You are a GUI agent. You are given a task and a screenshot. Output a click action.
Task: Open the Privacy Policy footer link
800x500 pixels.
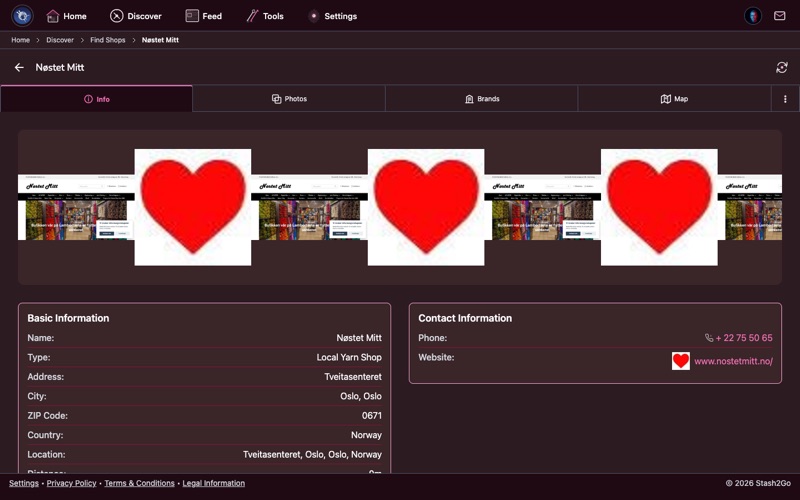click(71, 483)
